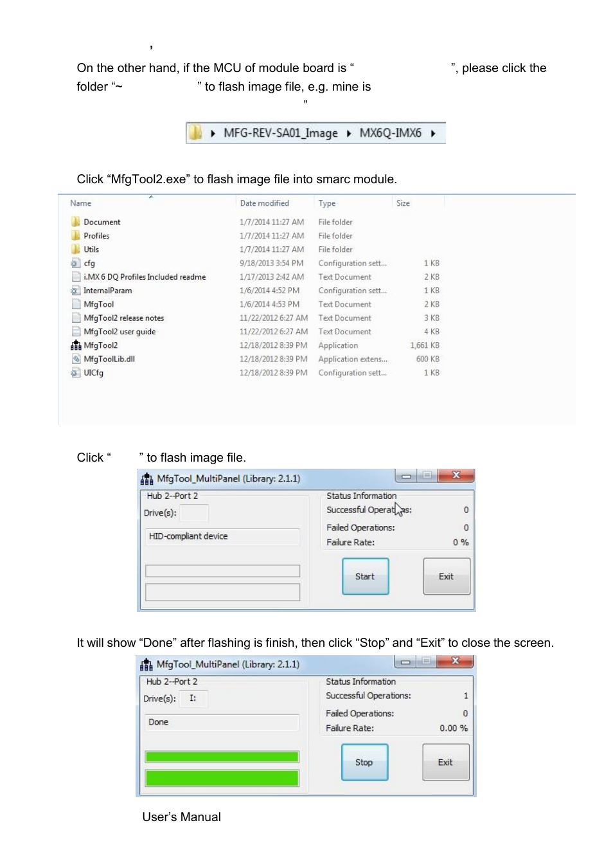Click the folder icon in breadcrumb bar
The image size is (613, 868).
[x=195, y=132]
